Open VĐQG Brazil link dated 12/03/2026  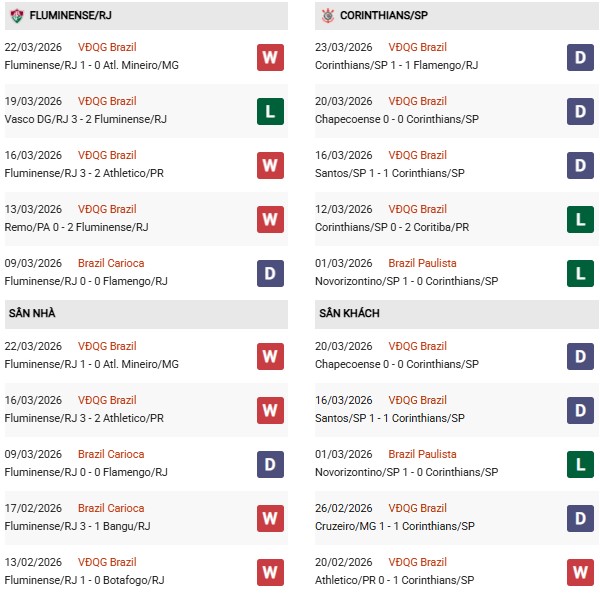[x=418, y=209]
